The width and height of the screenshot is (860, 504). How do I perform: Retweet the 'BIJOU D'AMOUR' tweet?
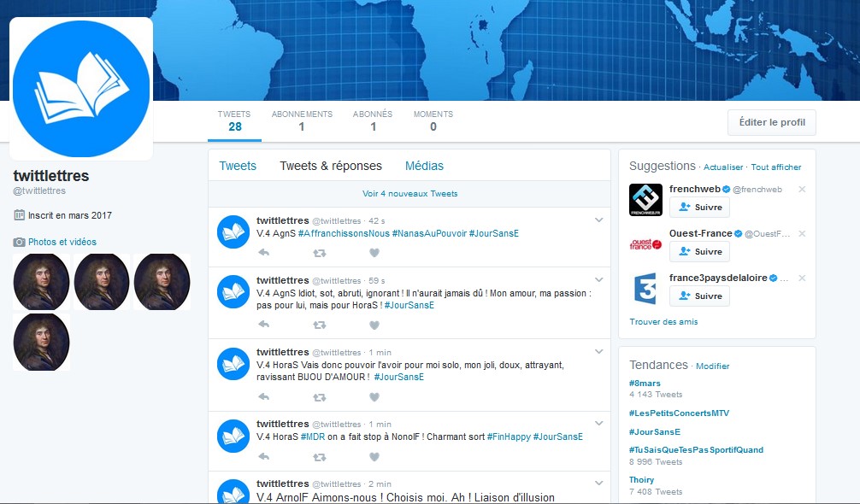point(319,397)
